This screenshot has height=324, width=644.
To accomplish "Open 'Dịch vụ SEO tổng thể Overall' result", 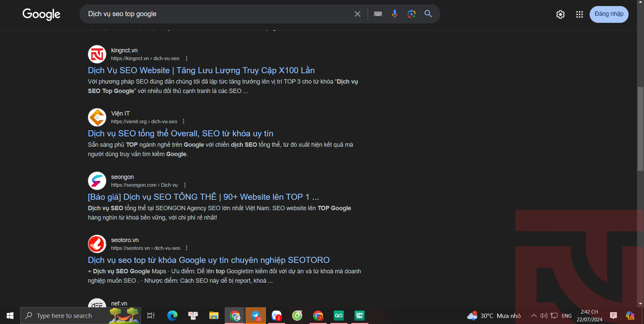I will tap(180, 133).
